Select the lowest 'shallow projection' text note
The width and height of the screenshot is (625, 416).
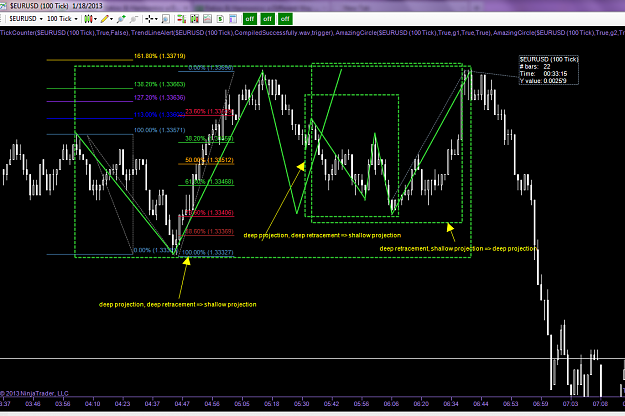177,304
